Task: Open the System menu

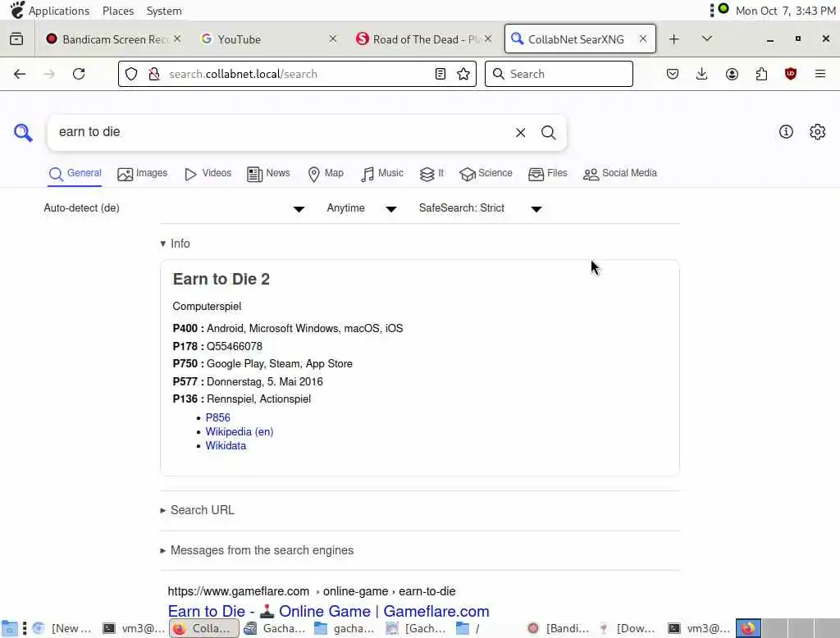Action: point(164,11)
